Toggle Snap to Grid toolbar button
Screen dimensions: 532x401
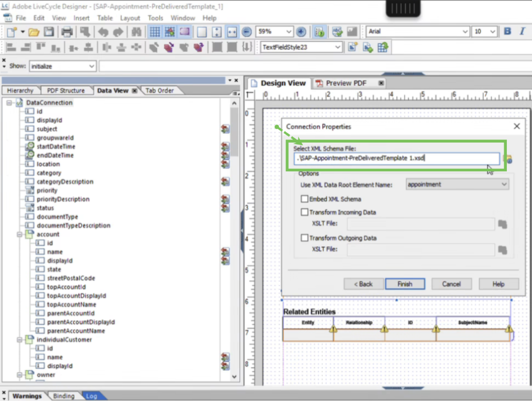[x=170, y=32]
